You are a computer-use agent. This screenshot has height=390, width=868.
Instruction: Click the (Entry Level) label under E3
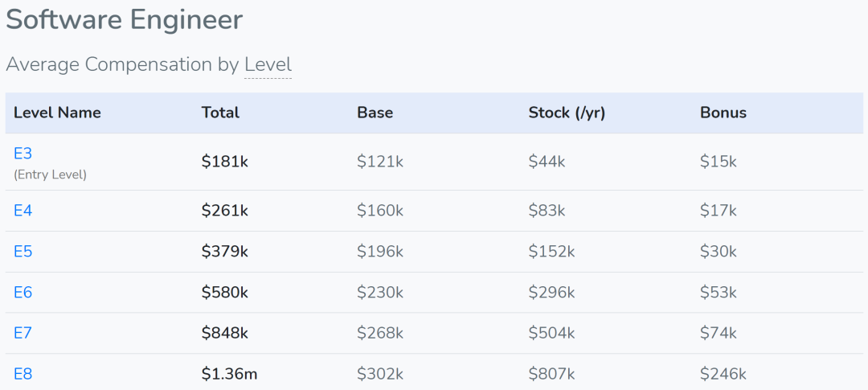pos(51,175)
